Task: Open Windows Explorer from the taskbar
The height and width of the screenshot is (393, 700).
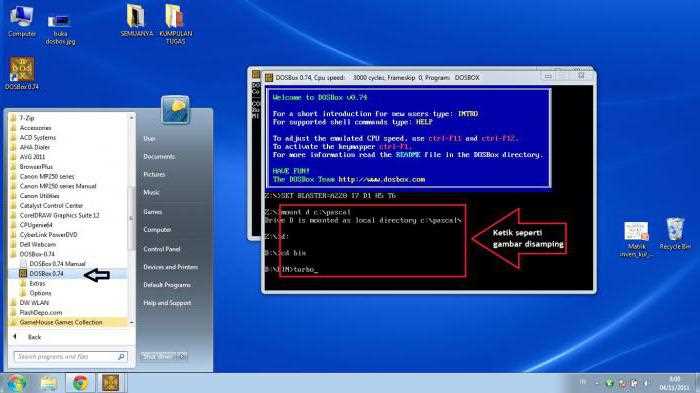Action: pyautogui.click(x=49, y=383)
